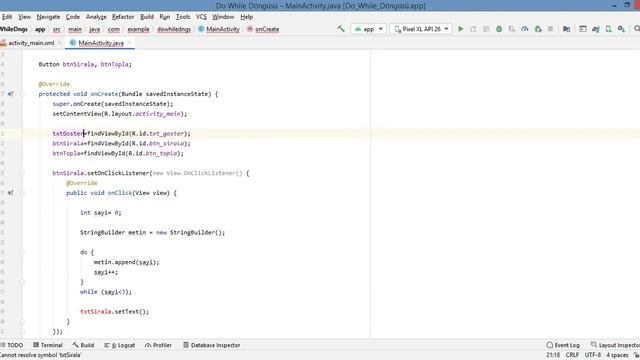Image resolution: width=640 pixels, height=360 pixels.
Task: Open the TODO tool window
Action: (x=12, y=345)
